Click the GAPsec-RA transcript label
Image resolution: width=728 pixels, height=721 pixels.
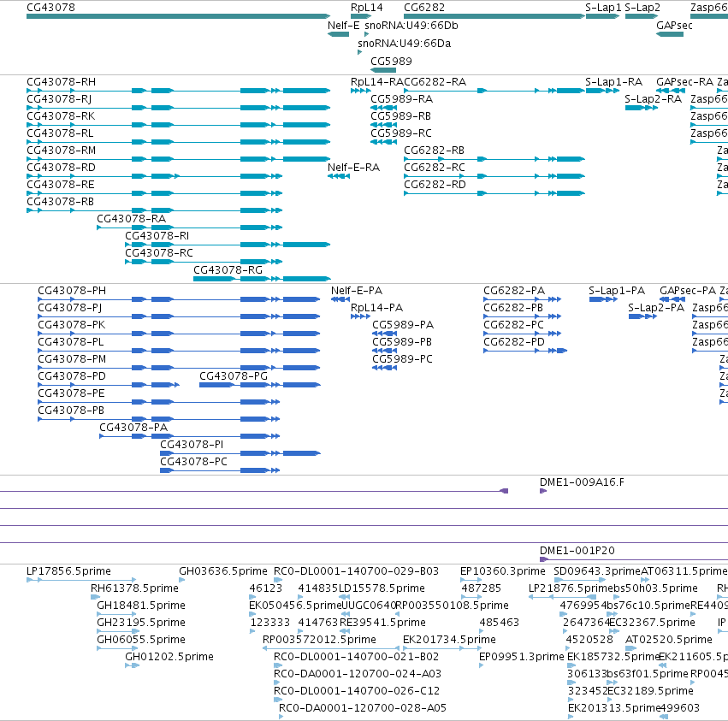[x=685, y=82]
